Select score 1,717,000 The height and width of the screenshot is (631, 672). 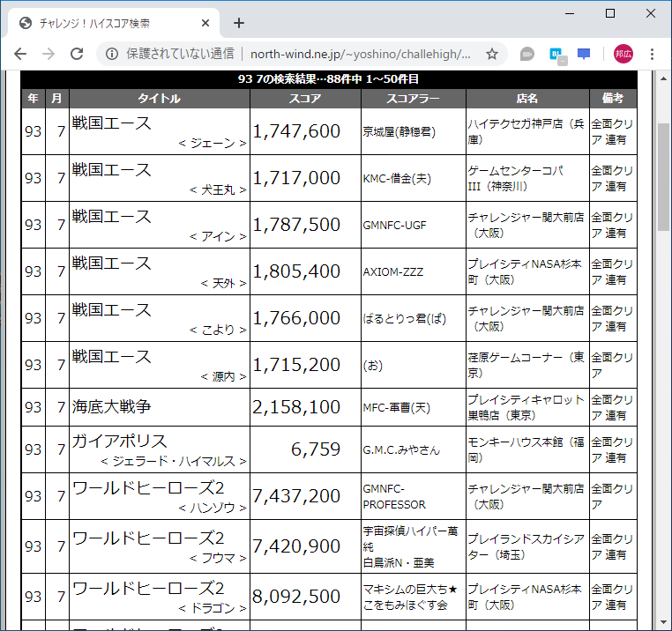tap(296, 178)
